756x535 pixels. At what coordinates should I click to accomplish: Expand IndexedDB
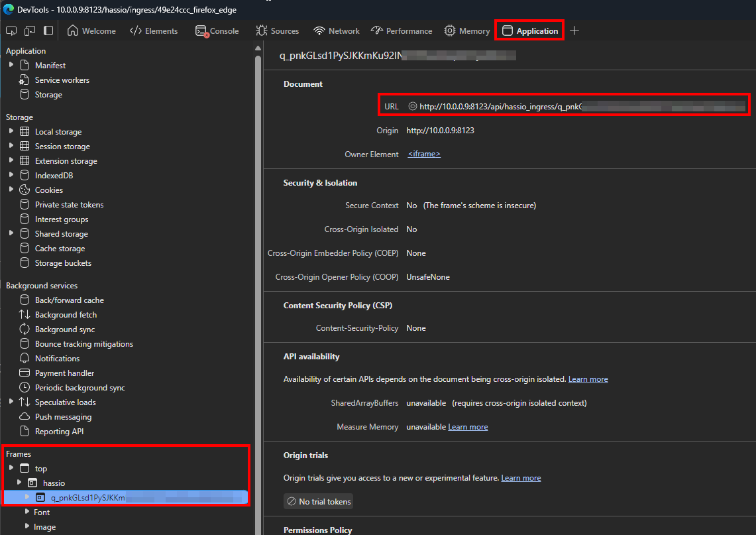pos(11,174)
